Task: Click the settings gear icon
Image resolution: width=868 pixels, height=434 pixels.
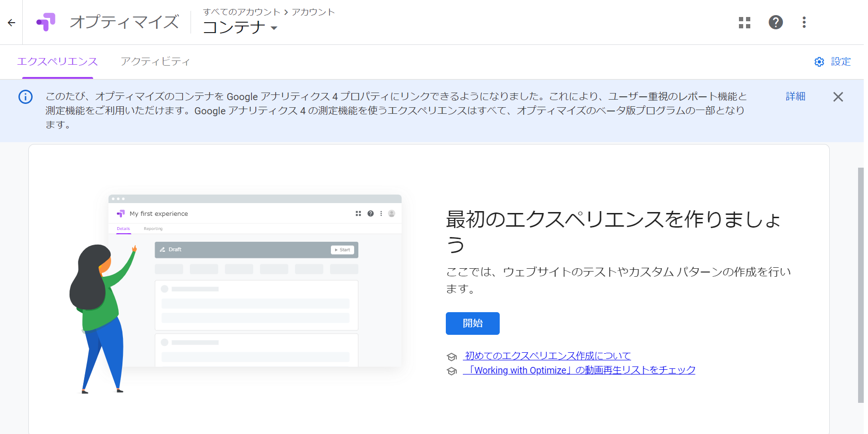Action: (819, 62)
